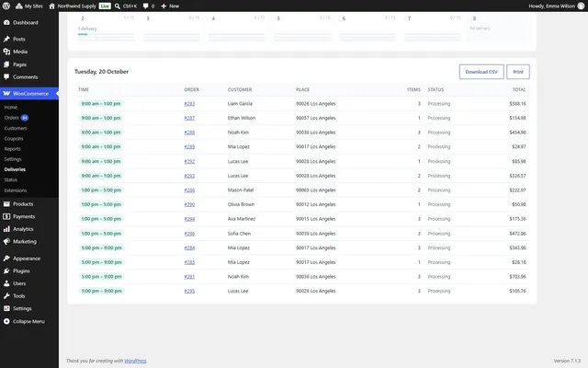Open the My Sites menu
Screen dimensions: 588x368
click(x=28, y=6)
